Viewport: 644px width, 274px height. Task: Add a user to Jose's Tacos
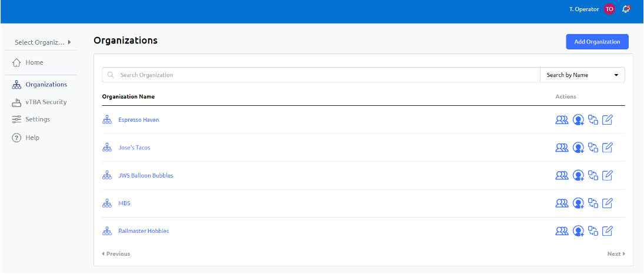pyautogui.click(x=578, y=148)
